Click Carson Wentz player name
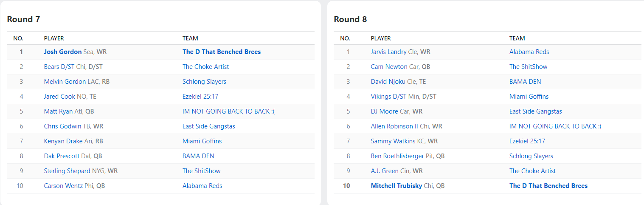This screenshot has width=644, height=205. point(64,186)
